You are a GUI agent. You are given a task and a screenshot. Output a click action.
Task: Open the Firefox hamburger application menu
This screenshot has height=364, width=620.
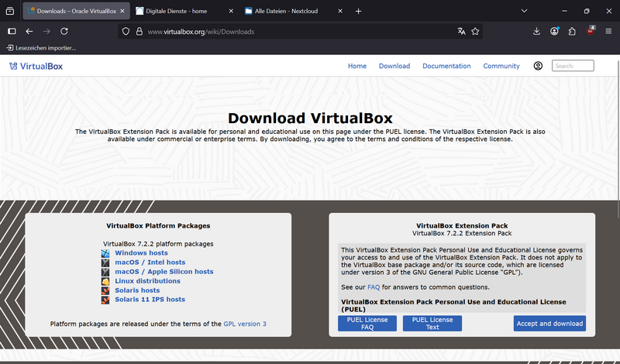click(x=608, y=32)
